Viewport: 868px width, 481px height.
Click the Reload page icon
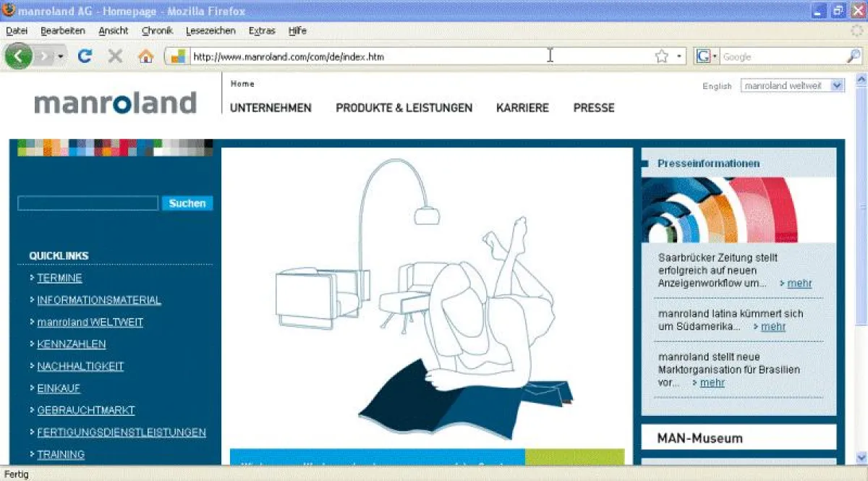coord(85,56)
